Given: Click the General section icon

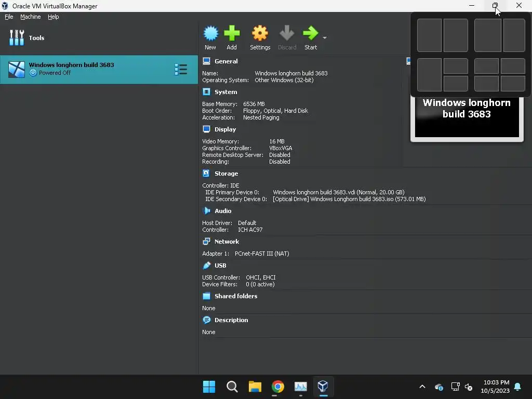Looking at the screenshot, I should click(206, 61).
